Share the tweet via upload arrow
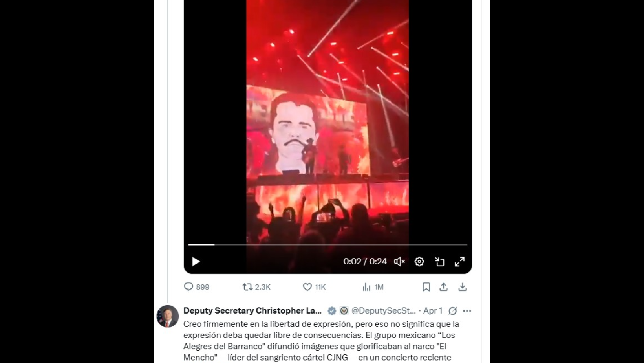Screen dimensions: 644x363 [443, 287]
